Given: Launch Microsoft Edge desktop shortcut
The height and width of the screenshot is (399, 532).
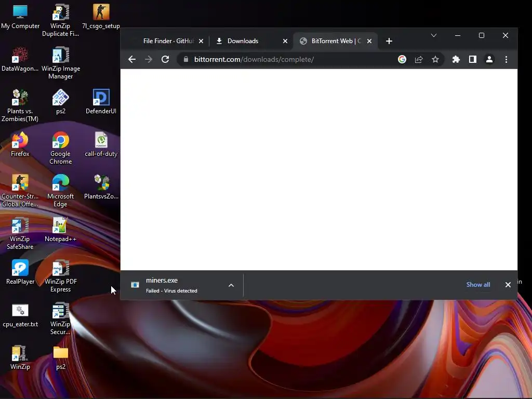Looking at the screenshot, I should 60,191.
